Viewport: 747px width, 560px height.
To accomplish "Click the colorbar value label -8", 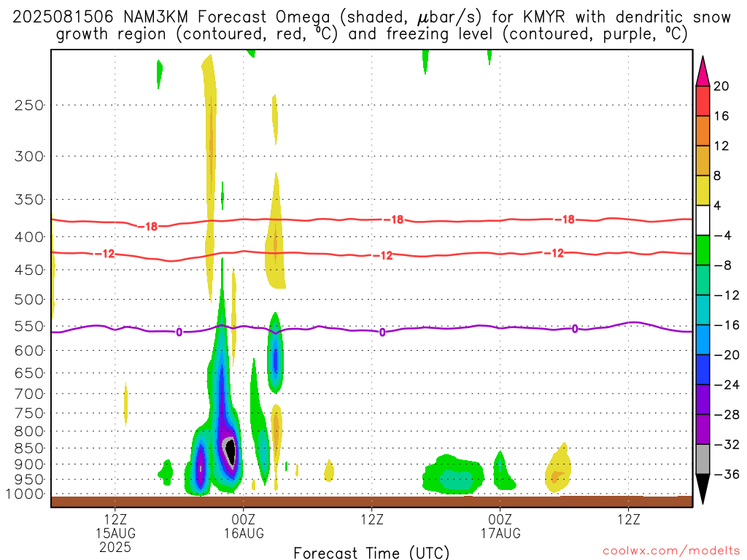I will pos(723,265).
